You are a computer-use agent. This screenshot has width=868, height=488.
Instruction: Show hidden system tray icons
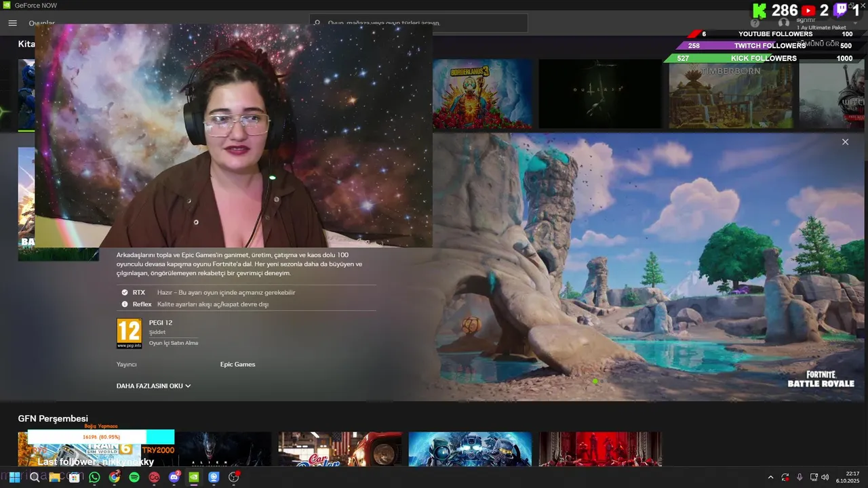[x=770, y=477]
